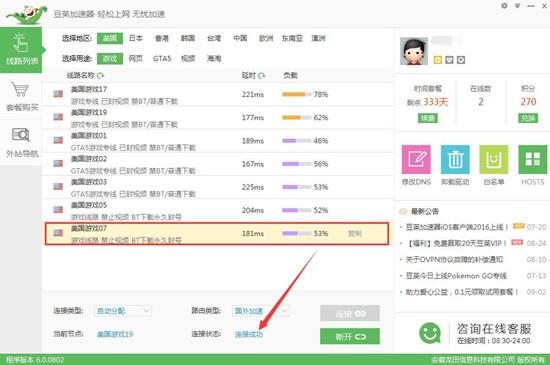Switch region to 东南亚
550x365 pixels.
292,38
